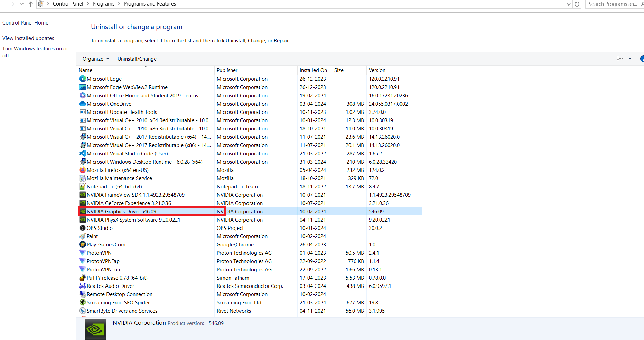Click the Paint program icon
The height and width of the screenshot is (340, 644).
click(x=82, y=236)
